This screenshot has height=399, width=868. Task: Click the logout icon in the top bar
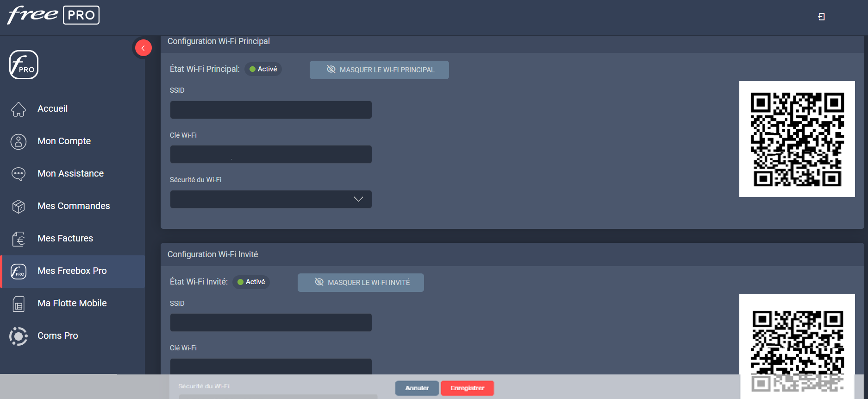[821, 17]
